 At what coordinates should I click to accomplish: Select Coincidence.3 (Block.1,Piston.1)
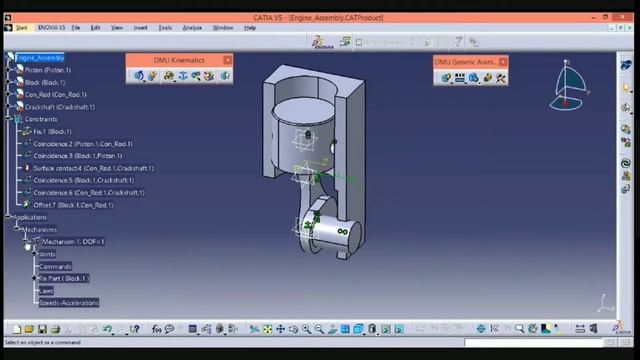[78, 156]
